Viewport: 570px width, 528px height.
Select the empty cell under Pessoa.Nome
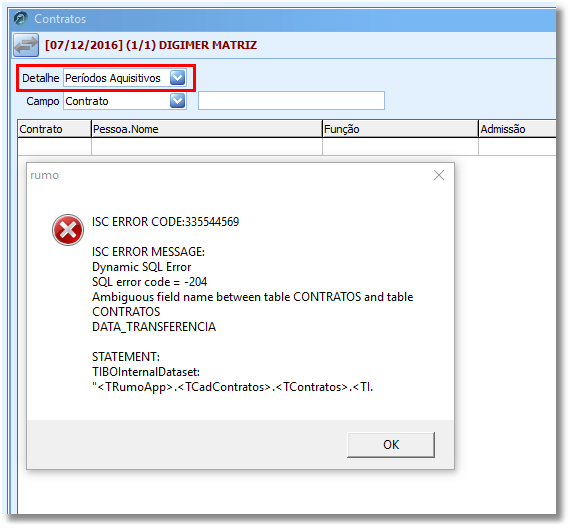[206, 147]
